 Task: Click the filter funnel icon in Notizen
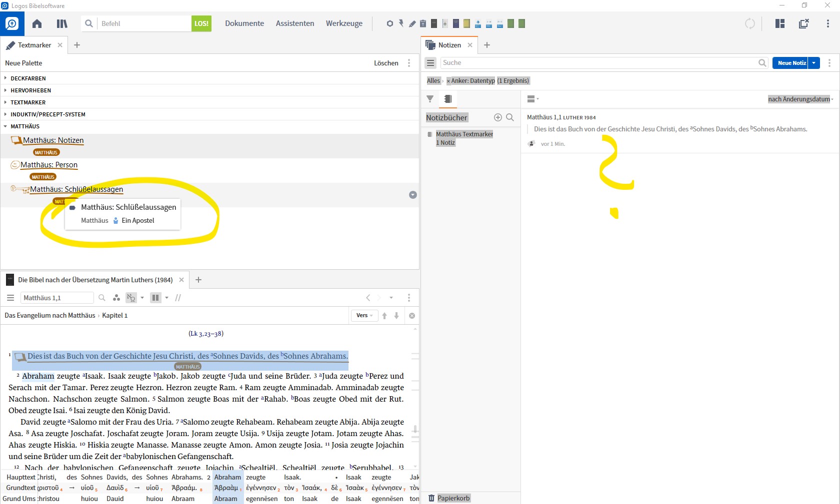click(x=430, y=99)
